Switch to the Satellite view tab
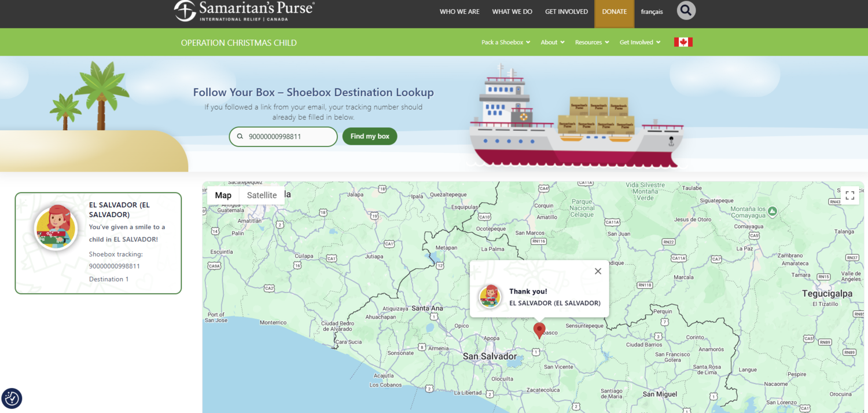The width and height of the screenshot is (868, 413). pyautogui.click(x=262, y=195)
